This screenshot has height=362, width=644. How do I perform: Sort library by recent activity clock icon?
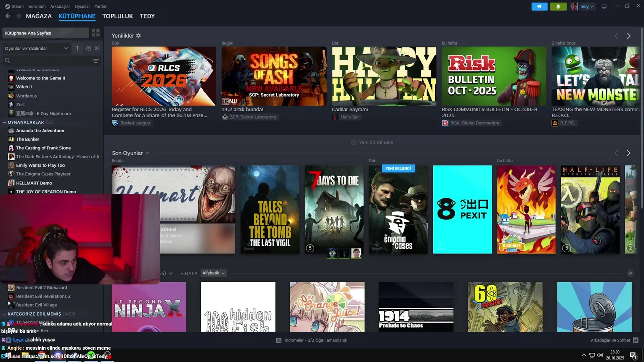point(88,48)
